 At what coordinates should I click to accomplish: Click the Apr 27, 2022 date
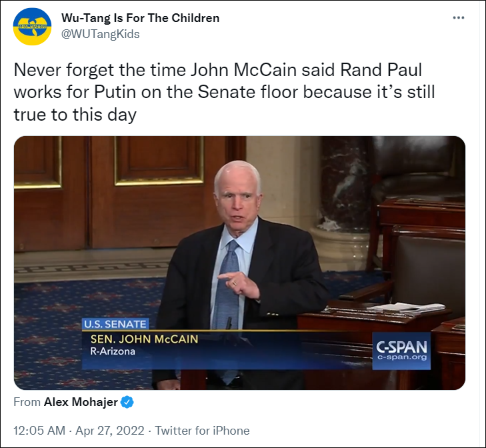point(109,431)
